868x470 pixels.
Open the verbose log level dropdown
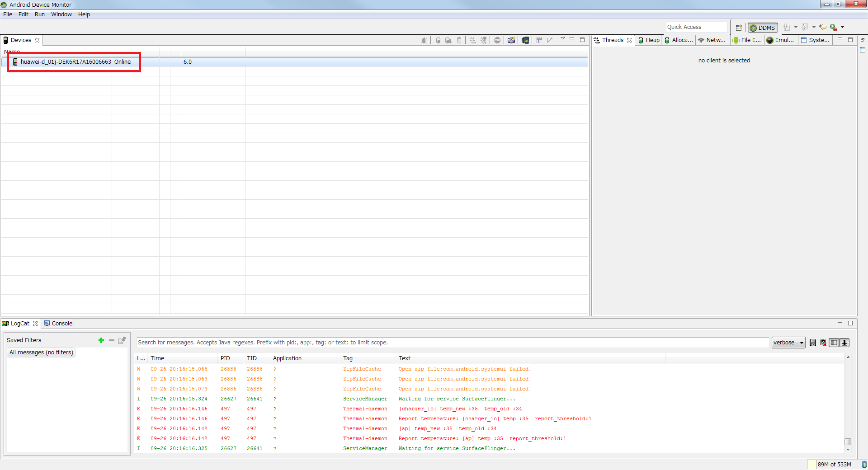pyautogui.click(x=788, y=343)
